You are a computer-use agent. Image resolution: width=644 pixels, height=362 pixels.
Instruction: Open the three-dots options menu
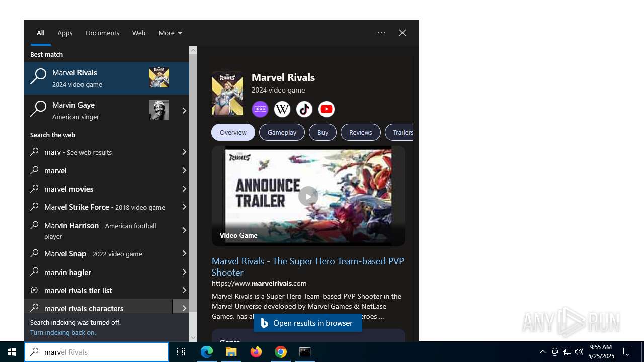tap(381, 33)
